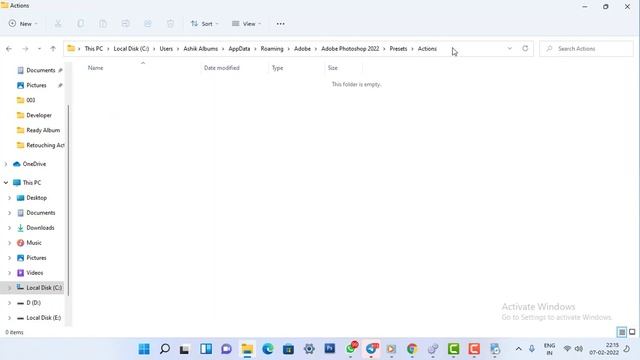The width and height of the screenshot is (640, 360).
Task: Click the Search Actions field
Action: [586, 49]
